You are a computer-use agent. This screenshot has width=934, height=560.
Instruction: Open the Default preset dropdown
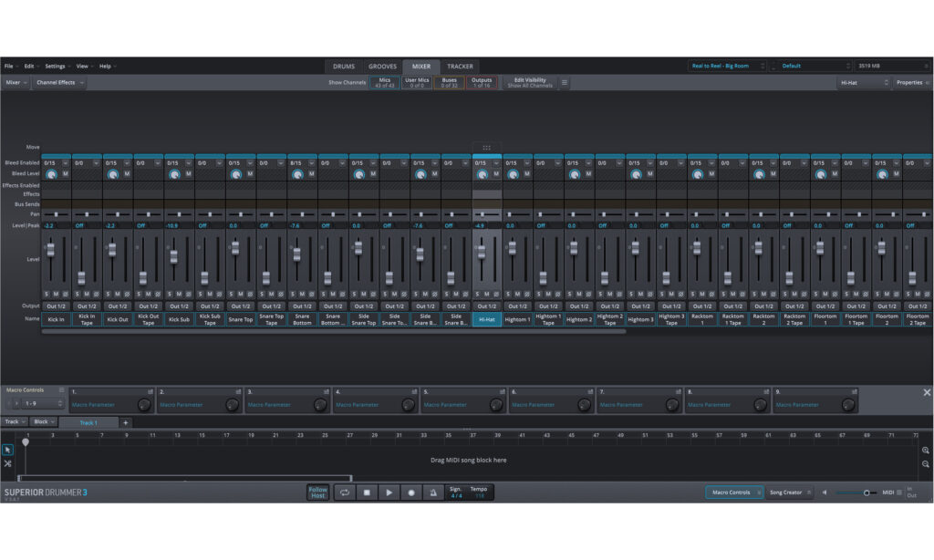[815, 67]
